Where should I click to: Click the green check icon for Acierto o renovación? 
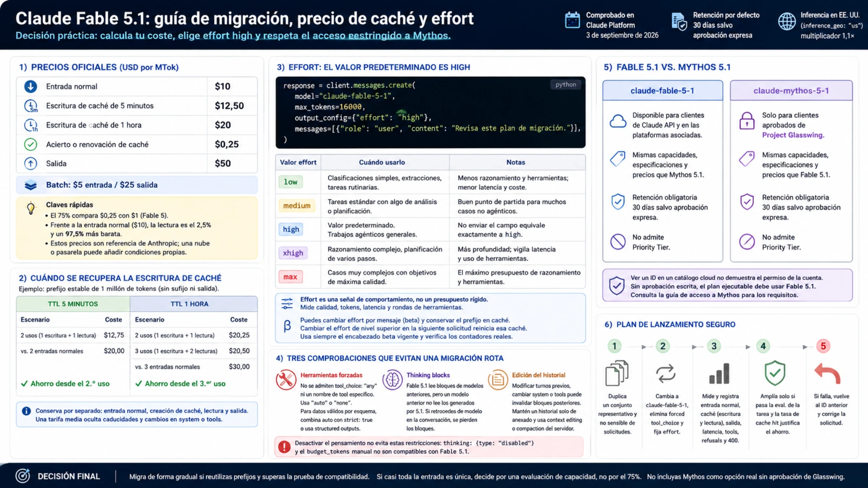(x=30, y=144)
